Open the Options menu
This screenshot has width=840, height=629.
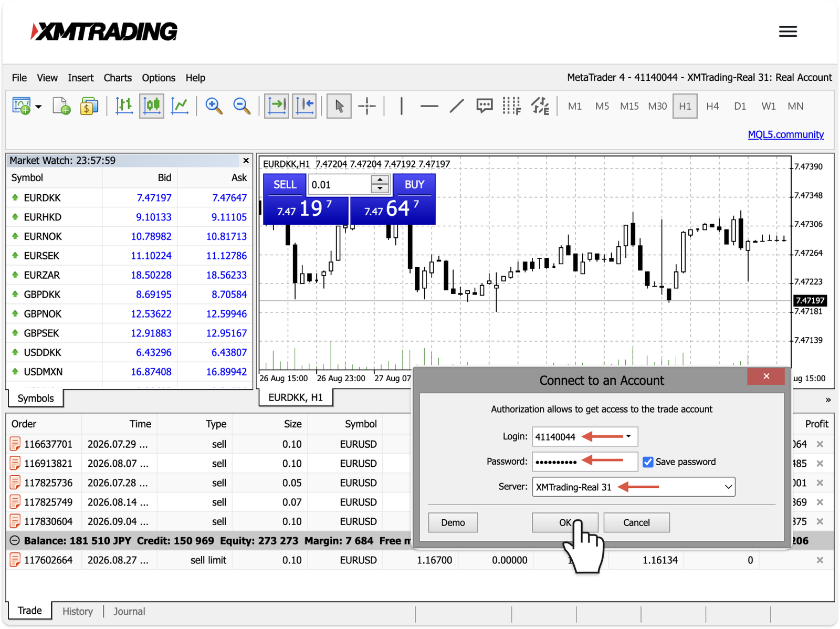pos(159,78)
